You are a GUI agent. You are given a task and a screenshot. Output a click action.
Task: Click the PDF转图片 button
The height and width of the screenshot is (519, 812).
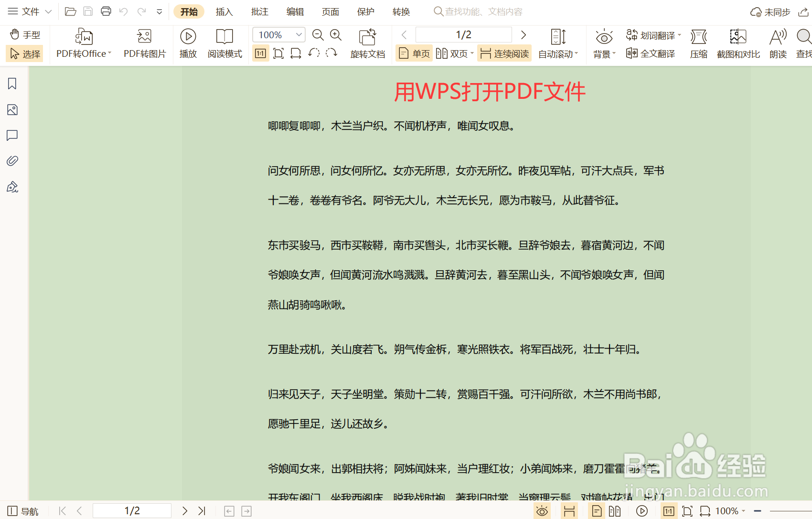[145, 44]
